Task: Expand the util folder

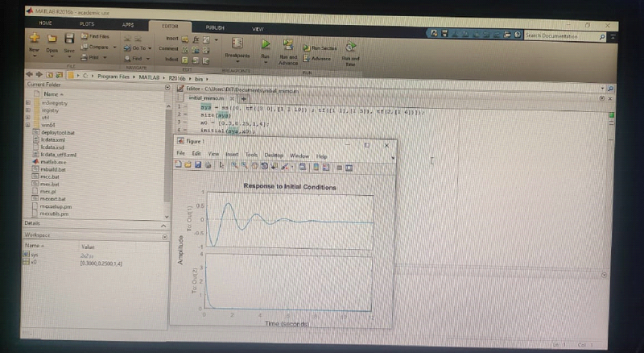Action: [28, 117]
